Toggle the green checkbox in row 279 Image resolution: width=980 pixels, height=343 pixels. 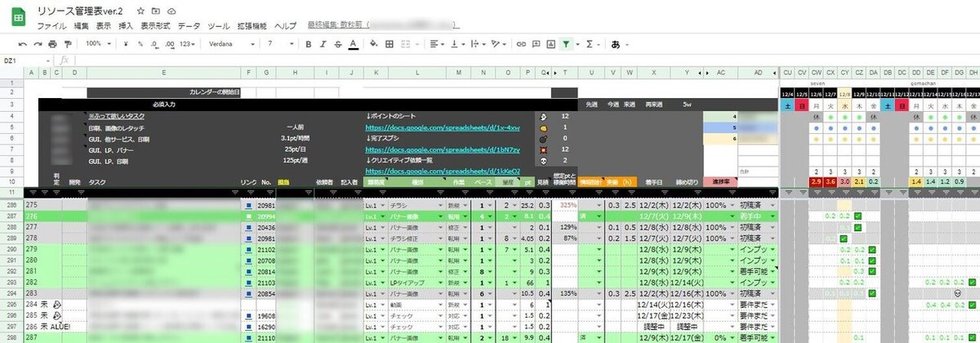[871, 248]
